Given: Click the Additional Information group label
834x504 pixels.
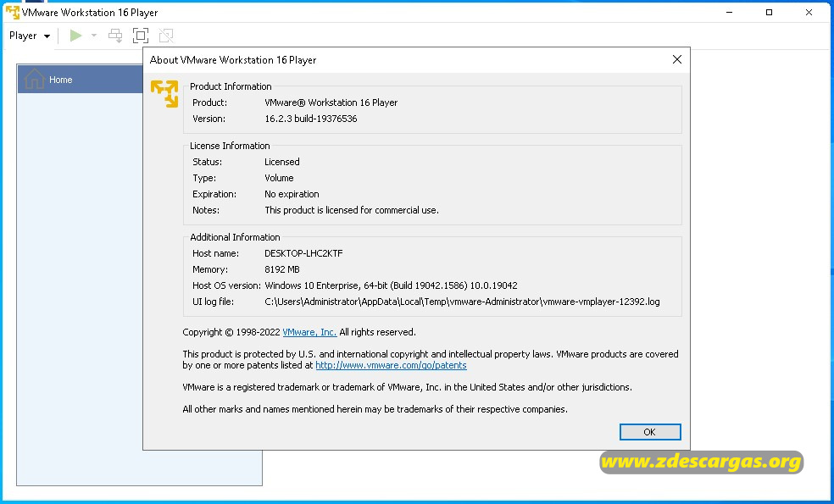Looking at the screenshot, I should pyautogui.click(x=235, y=237).
